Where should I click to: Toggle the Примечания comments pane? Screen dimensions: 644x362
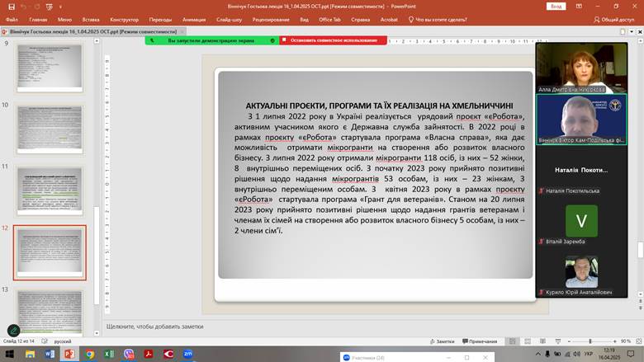[x=481, y=341]
